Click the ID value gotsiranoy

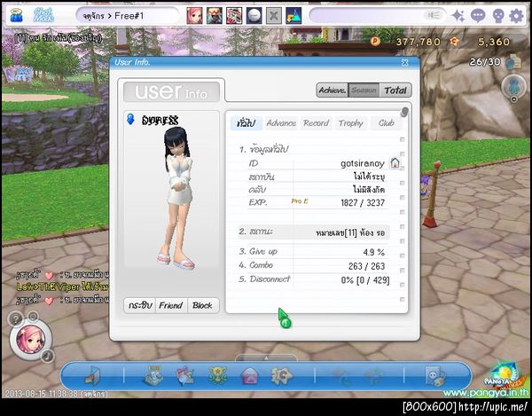pyautogui.click(x=363, y=163)
